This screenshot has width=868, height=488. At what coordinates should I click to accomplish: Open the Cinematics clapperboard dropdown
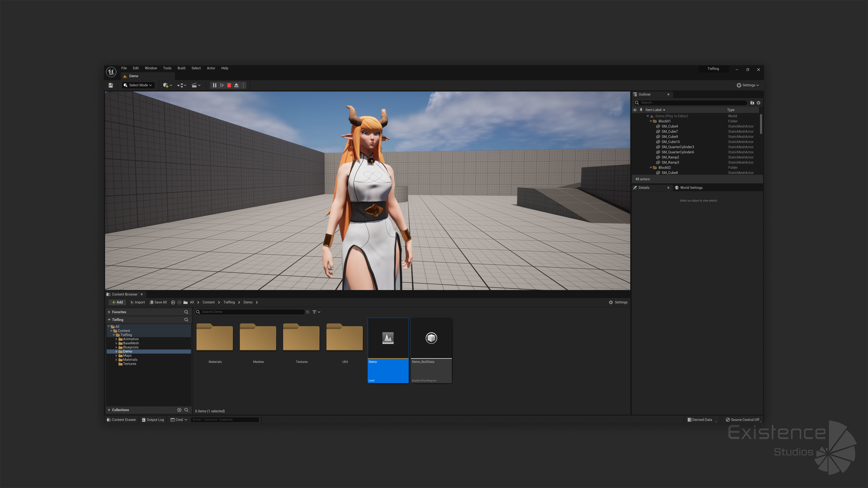196,85
